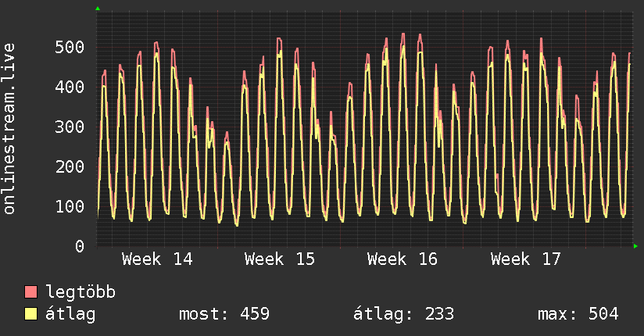Viewport: 644px width, 336px height.
Task: Click the green arrow ending the x-axis
Action: coord(635,246)
